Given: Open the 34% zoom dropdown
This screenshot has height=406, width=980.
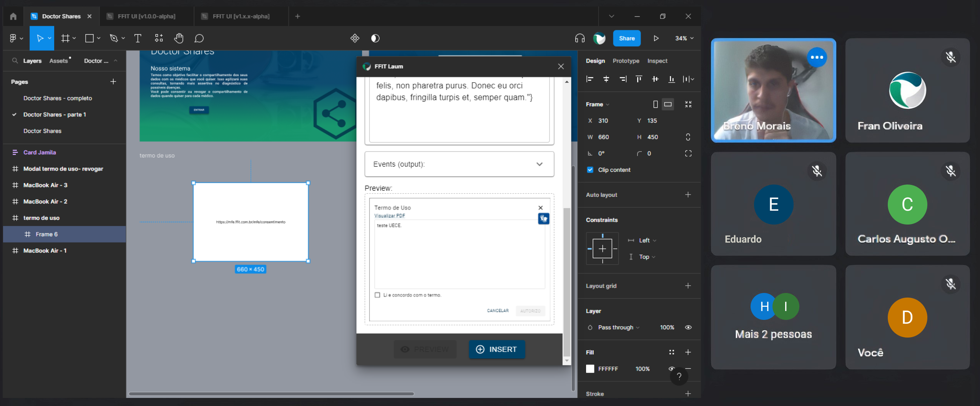Looking at the screenshot, I should pyautogui.click(x=684, y=38).
